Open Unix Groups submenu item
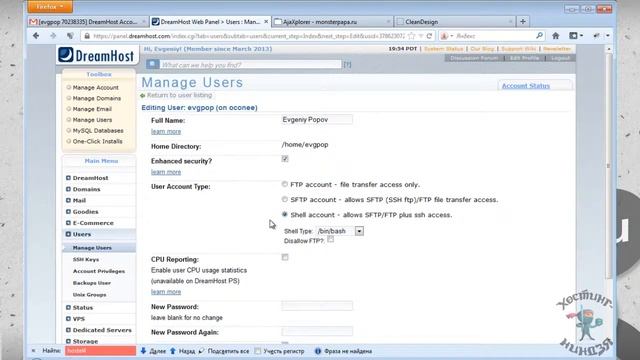The image size is (640, 360). (x=89, y=295)
